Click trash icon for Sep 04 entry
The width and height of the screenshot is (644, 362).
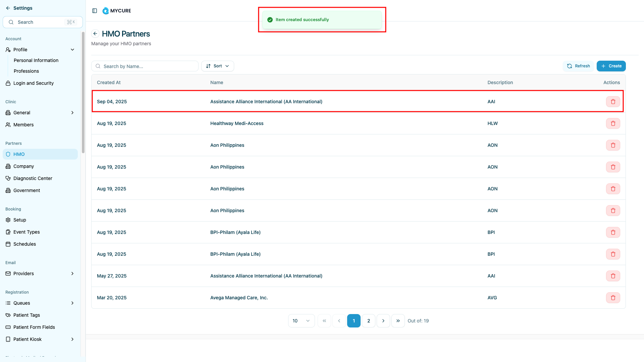(613, 102)
